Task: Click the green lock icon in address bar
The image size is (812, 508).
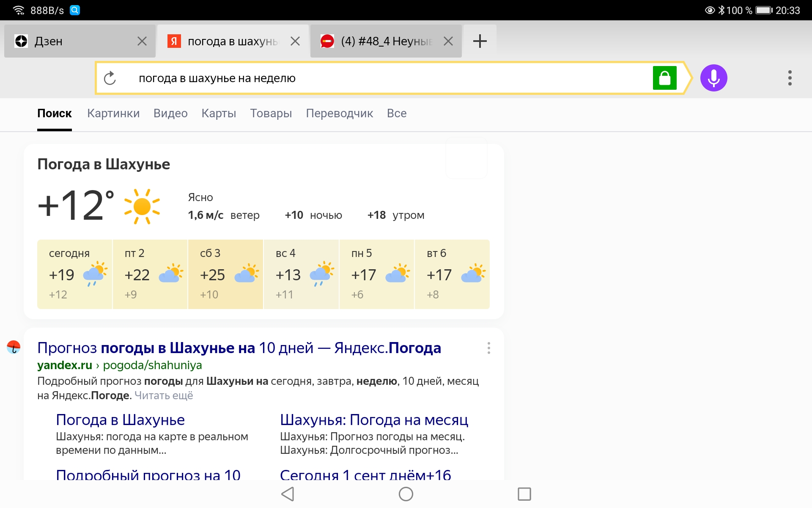Action: click(665, 78)
